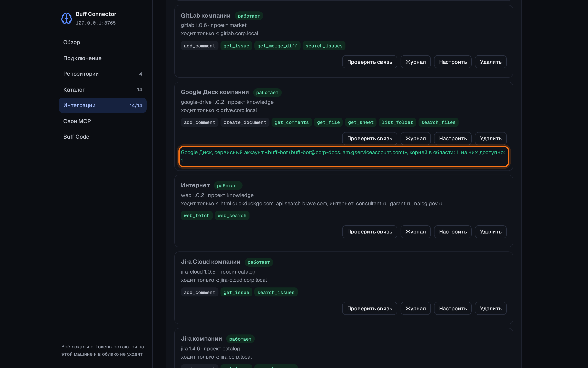This screenshot has width=588, height=368.
Task: Delete the Интернет integration
Action: pyautogui.click(x=491, y=232)
